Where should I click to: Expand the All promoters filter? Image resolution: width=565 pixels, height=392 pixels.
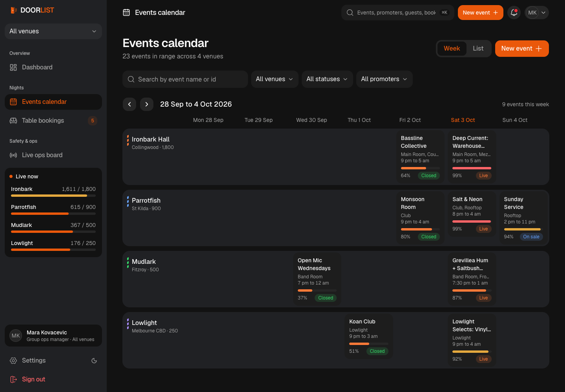click(384, 79)
